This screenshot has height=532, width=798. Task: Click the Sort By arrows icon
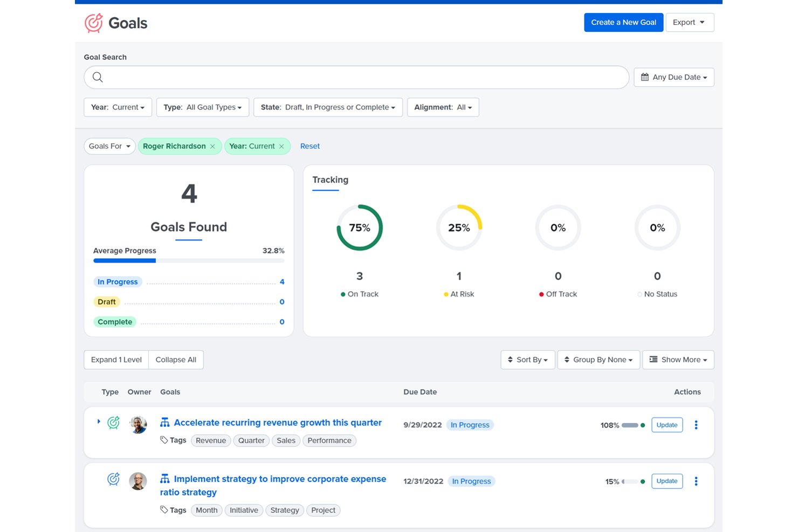pos(510,360)
